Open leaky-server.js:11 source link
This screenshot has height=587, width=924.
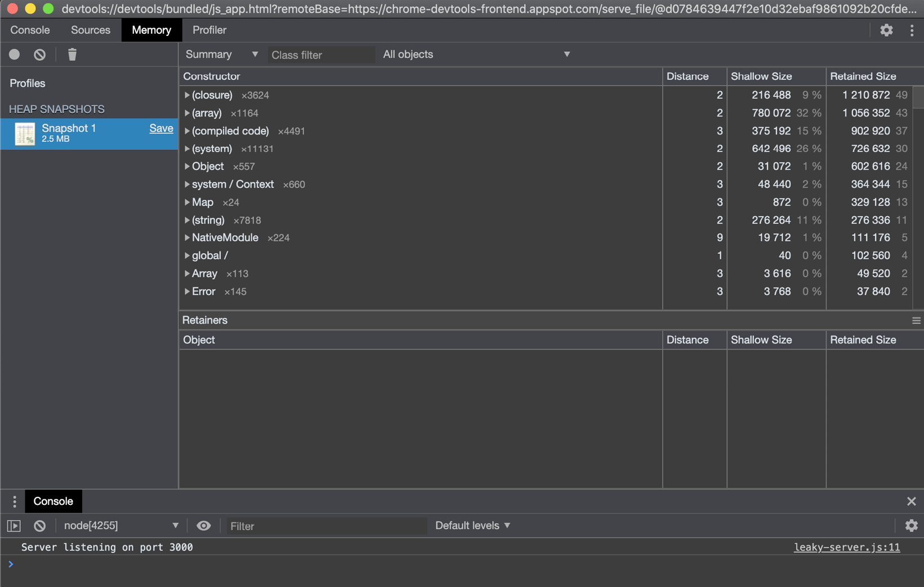click(846, 546)
